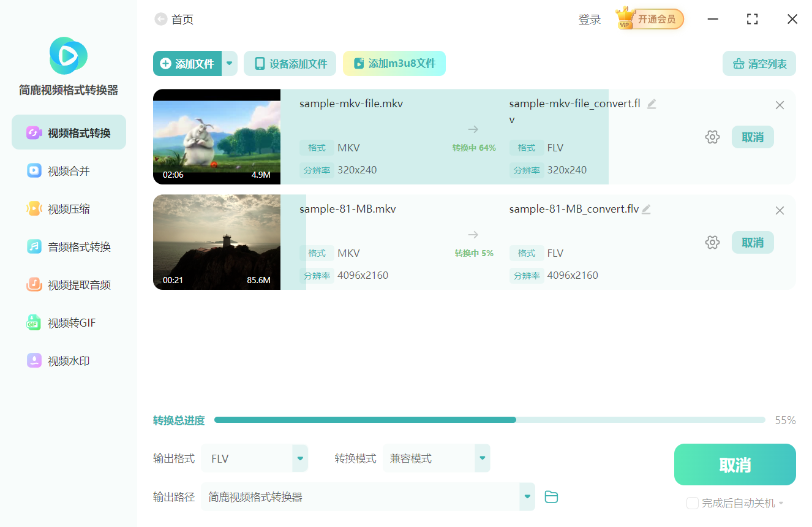Click the sample-mkv-file.mkv file name

coord(351,104)
